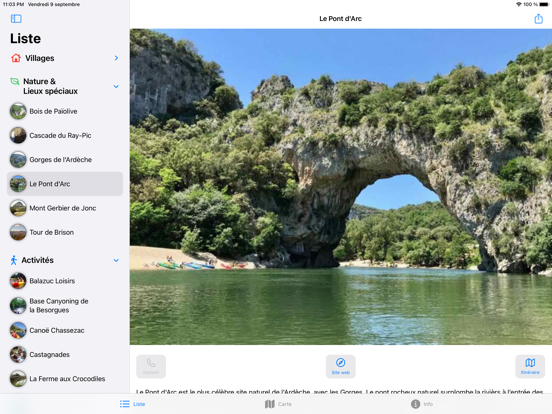552x414 pixels.
Task: Click the Villages section label
Action: tap(39, 58)
